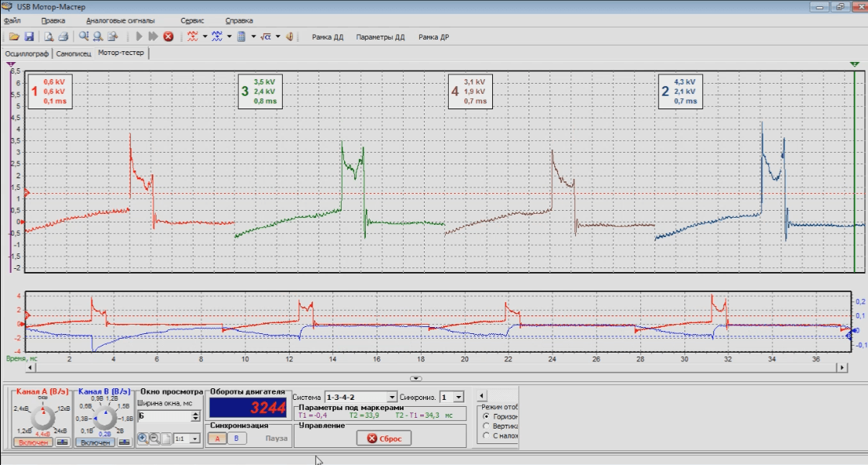The height and width of the screenshot is (465, 868).
Task: Open the Синхрониз. cylinder dropdown
Action: pyautogui.click(x=459, y=397)
